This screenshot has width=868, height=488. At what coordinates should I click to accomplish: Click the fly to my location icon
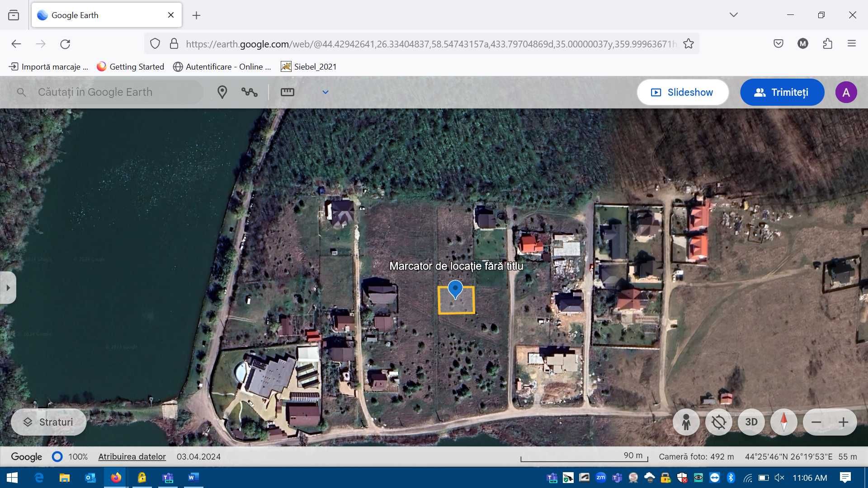click(719, 422)
